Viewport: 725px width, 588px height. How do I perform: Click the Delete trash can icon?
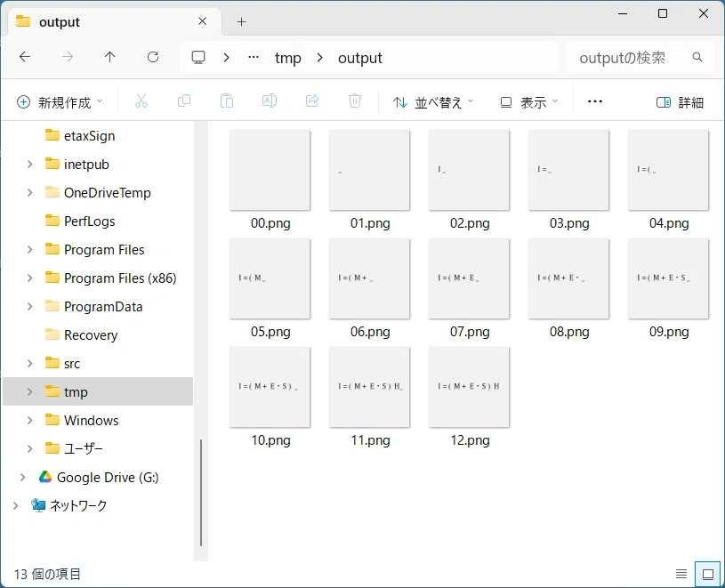coord(355,101)
